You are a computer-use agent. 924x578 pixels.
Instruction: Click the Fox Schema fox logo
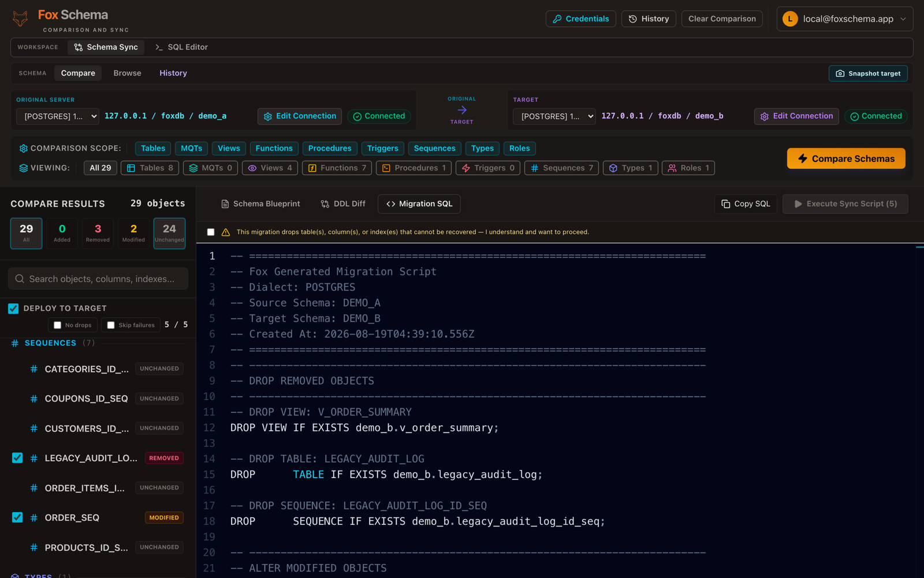(20, 18)
